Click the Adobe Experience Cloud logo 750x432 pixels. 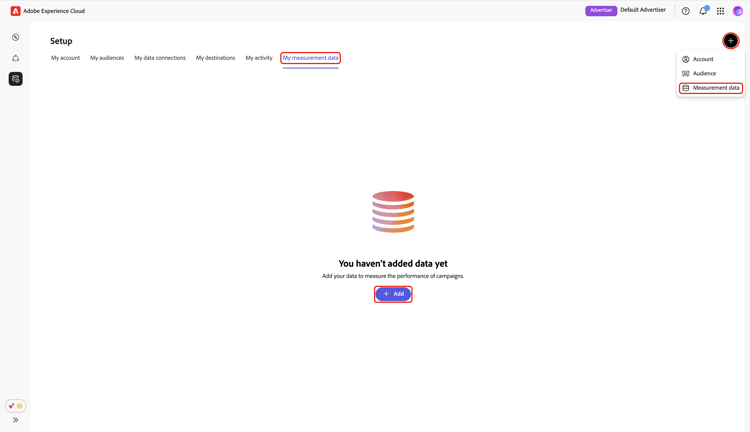[15, 11]
